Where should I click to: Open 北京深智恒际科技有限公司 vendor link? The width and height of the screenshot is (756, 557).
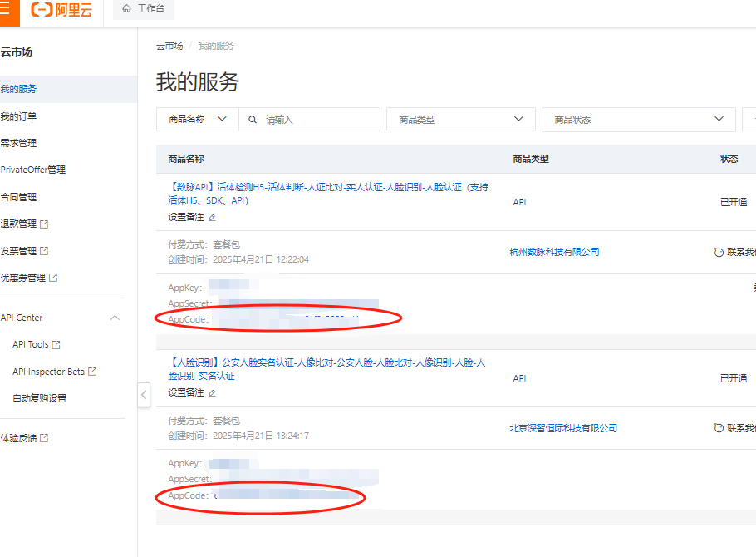click(563, 428)
